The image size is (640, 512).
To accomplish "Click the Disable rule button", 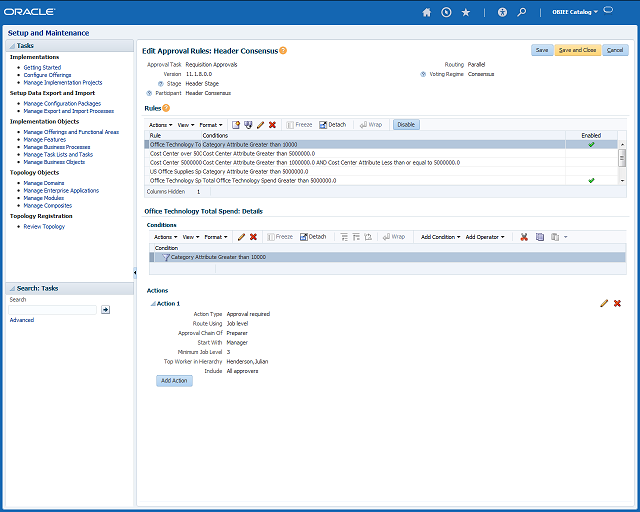I will click(x=406, y=125).
